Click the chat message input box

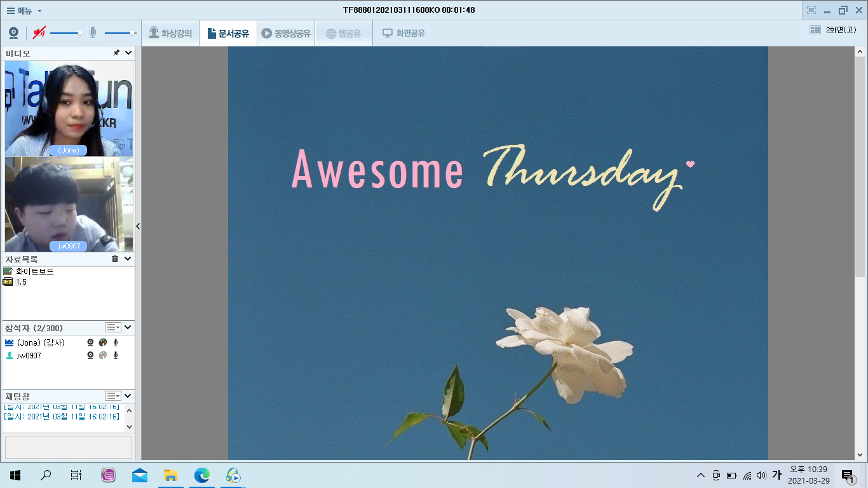pyautogui.click(x=68, y=447)
